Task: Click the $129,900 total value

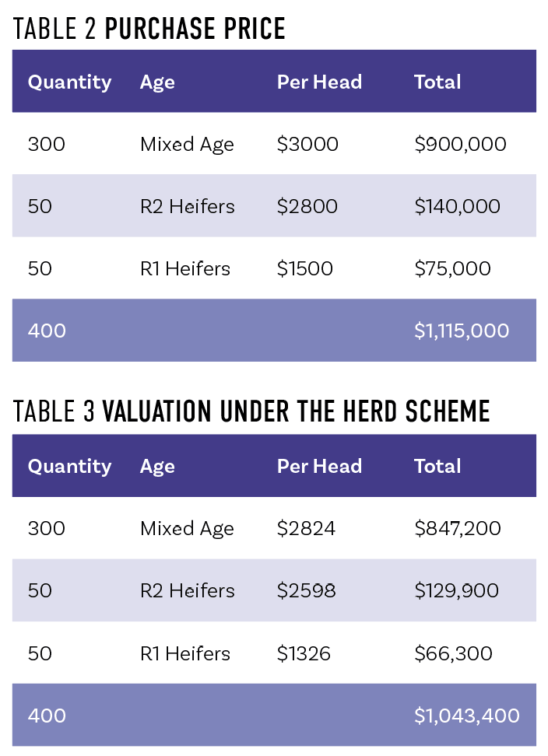Action: pos(457,590)
